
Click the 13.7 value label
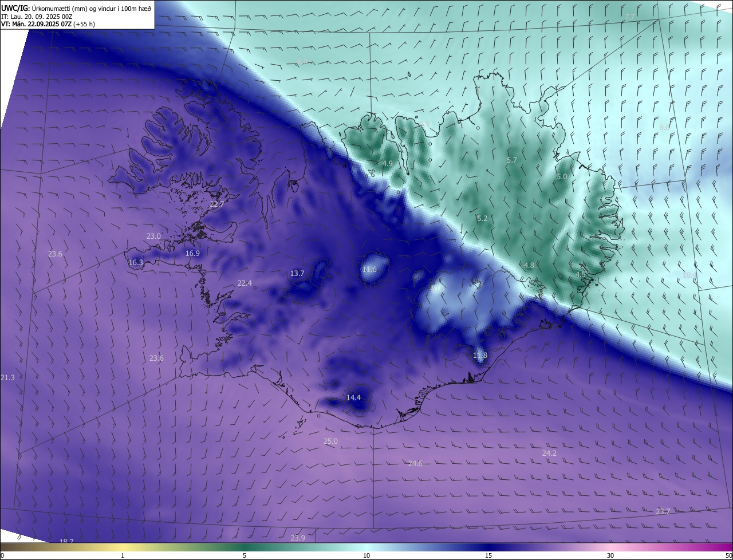coord(297,274)
